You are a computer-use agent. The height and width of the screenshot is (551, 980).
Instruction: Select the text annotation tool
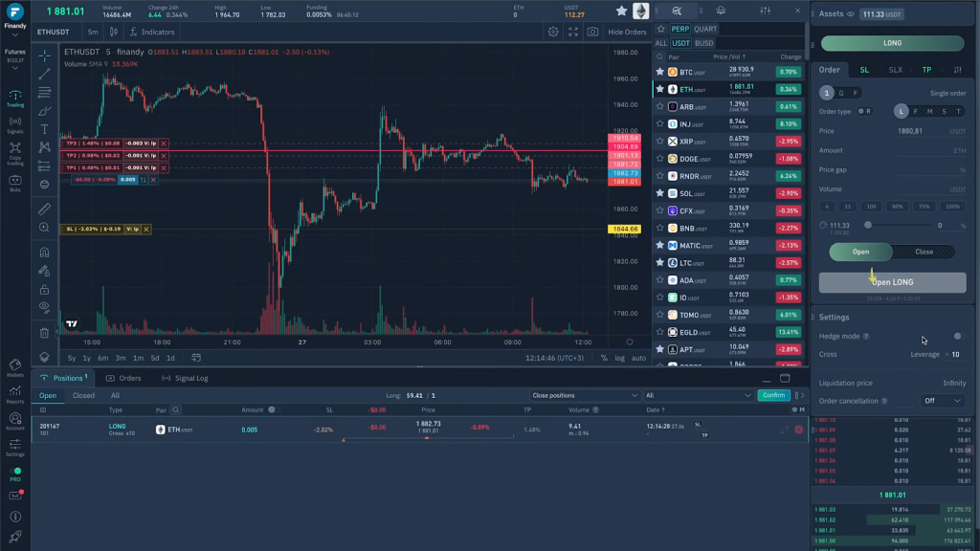coord(44,129)
